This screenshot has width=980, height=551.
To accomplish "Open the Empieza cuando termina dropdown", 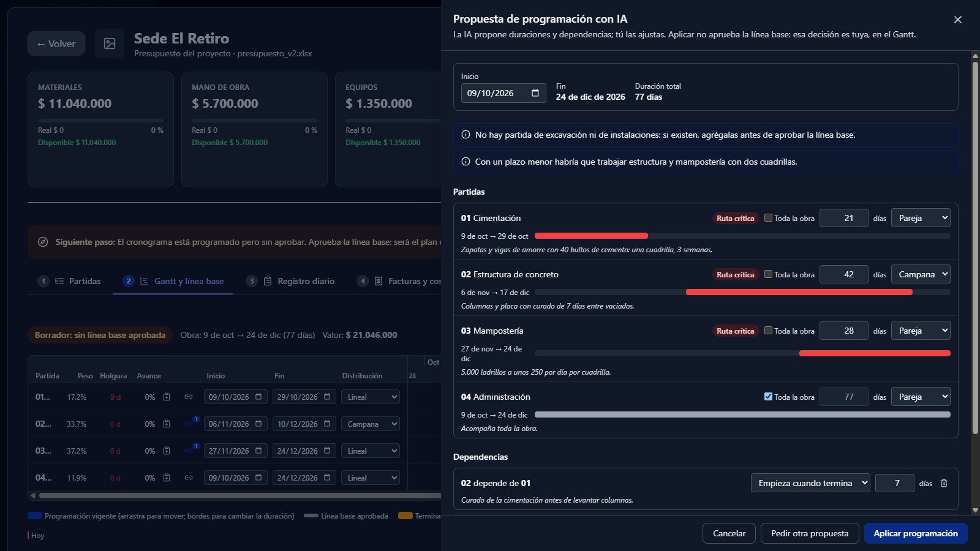I will [x=810, y=483].
